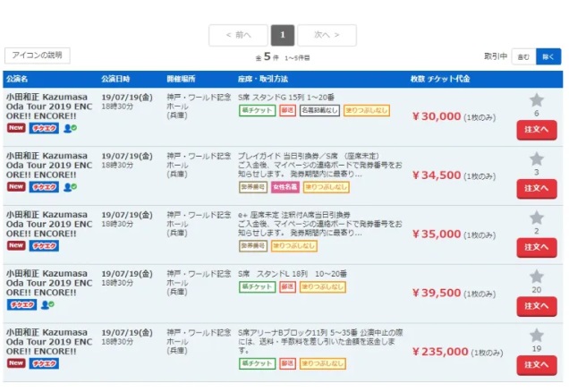Click seat text スタンドL 18列 10〜20番
569x392 pixels.
coord(293,274)
